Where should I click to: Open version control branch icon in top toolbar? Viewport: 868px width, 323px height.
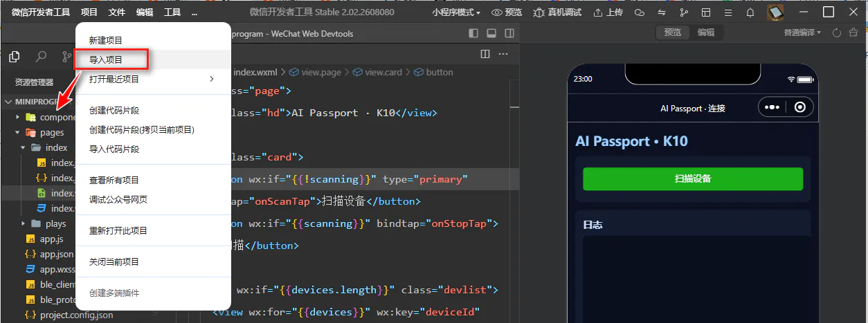[684, 12]
